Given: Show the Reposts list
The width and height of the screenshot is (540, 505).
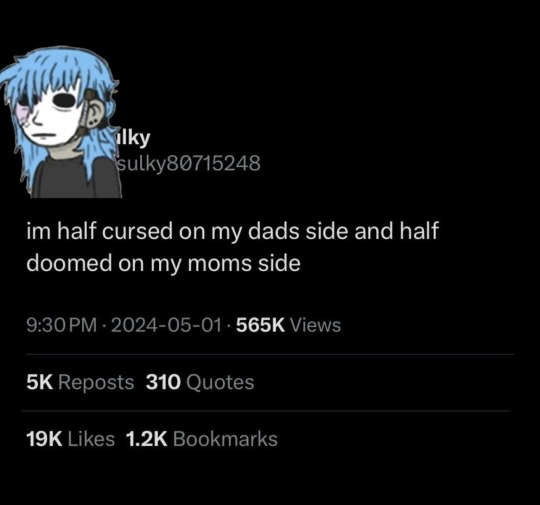Looking at the screenshot, I should 96,383.
